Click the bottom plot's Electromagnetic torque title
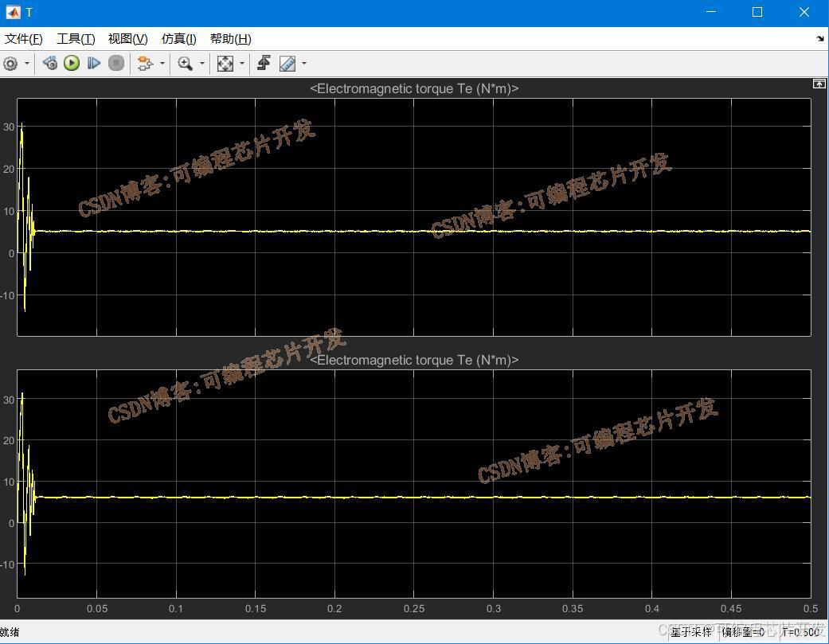This screenshot has height=644, width=829. click(x=414, y=360)
